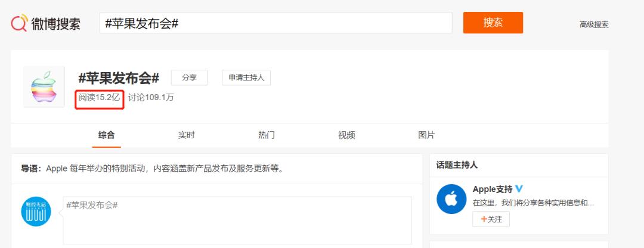Switch to the 实时 tab

coord(186,135)
